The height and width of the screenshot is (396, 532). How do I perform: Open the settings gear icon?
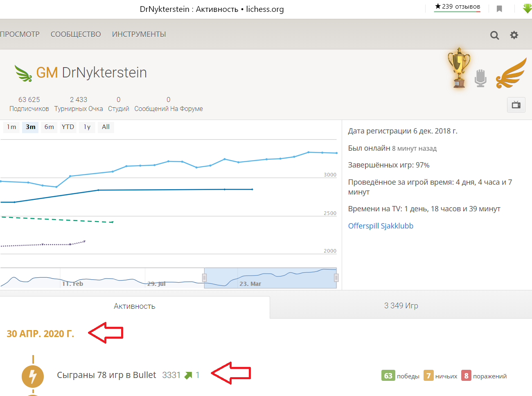pyautogui.click(x=514, y=35)
